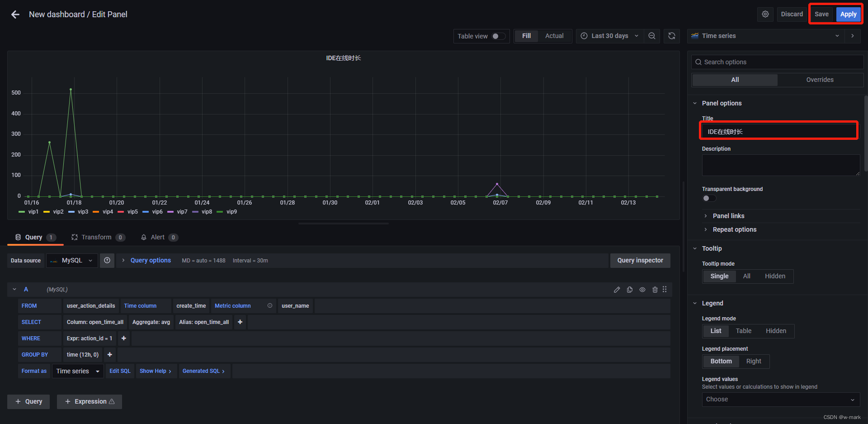This screenshot has height=424, width=868.
Task: Zoom out the time range with magnifier icon
Action: (651, 36)
